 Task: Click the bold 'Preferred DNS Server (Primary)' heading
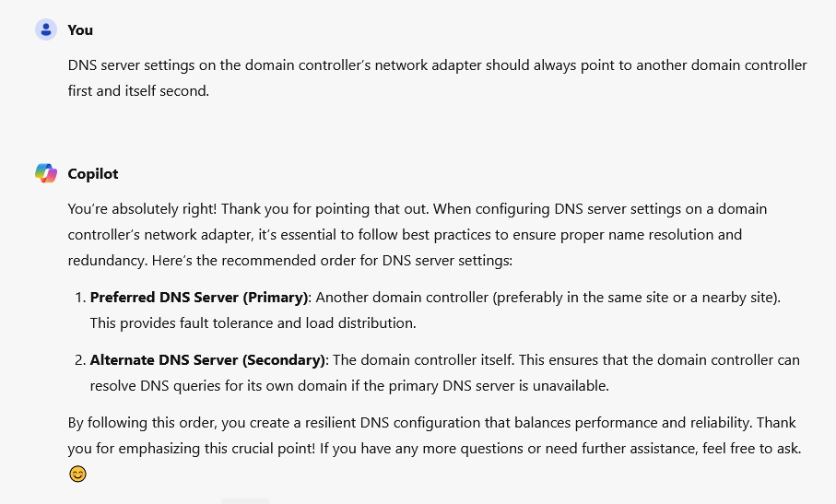pos(199,298)
